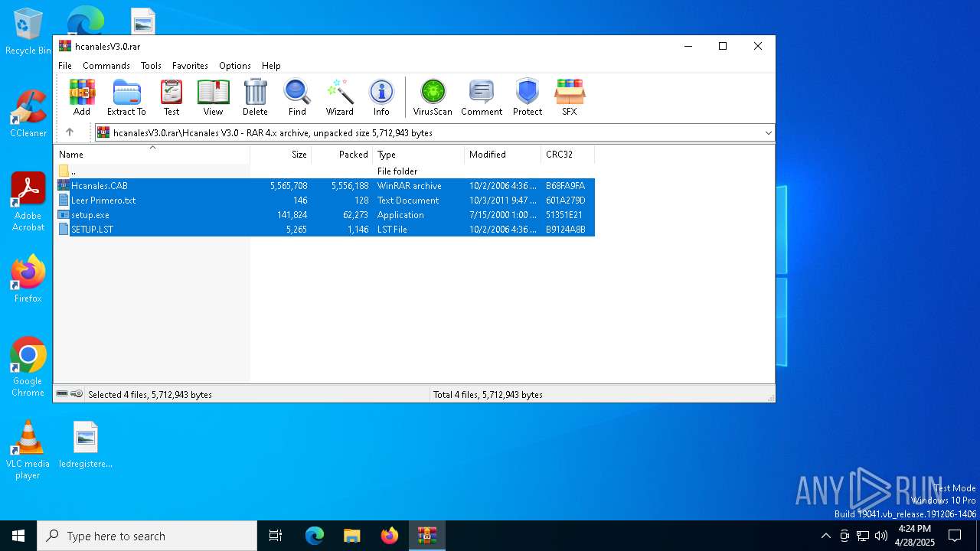
Task: Open the File Explorer taskbar icon
Action: 352,536
